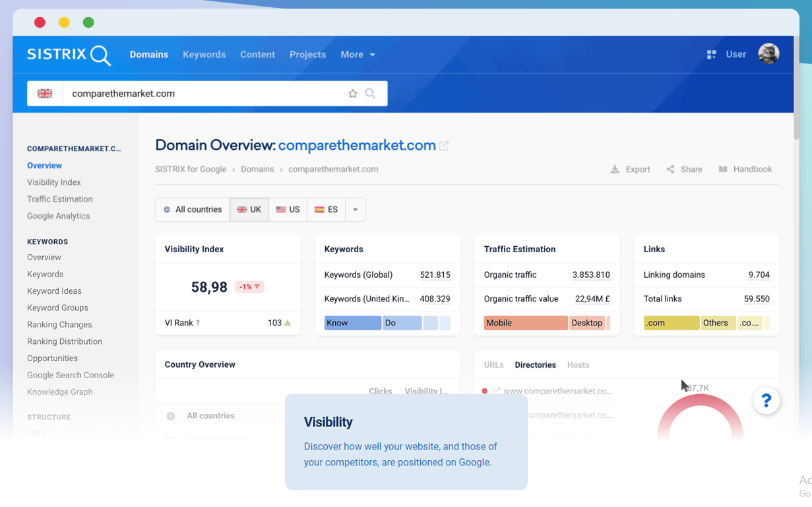Open external link icon beside comparethemarket.com heading

(x=444, y=146)
